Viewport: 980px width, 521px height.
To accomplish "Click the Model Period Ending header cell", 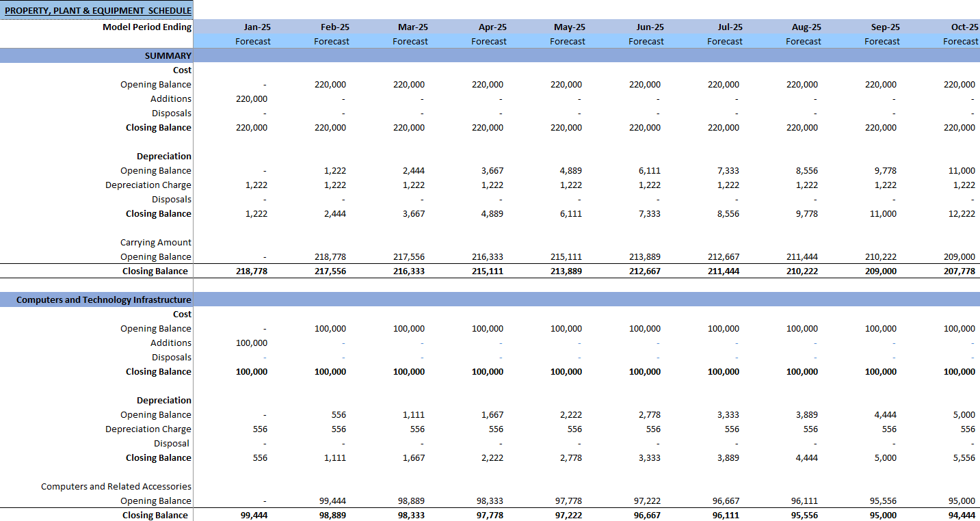I will 149,27.
